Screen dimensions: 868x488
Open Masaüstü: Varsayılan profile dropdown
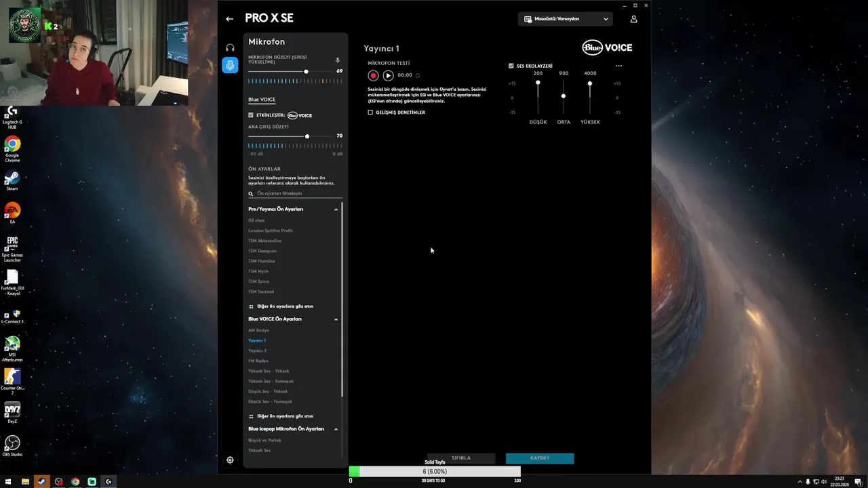[x=566, y=19]
